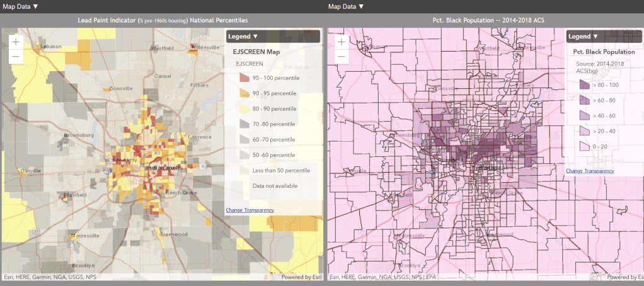Open the right Map Data dropdown menu
Screen dimensions: 644x286
click(346, 6)
